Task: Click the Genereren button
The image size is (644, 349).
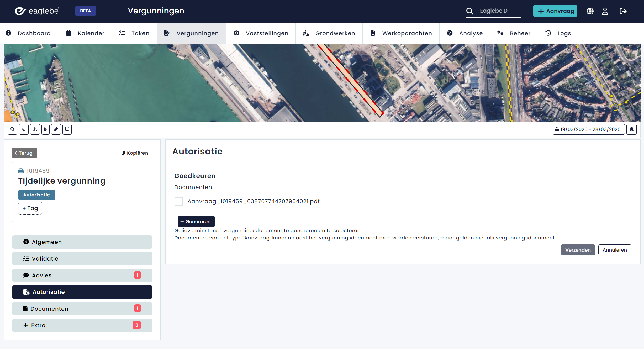Action: click(196, 221)
